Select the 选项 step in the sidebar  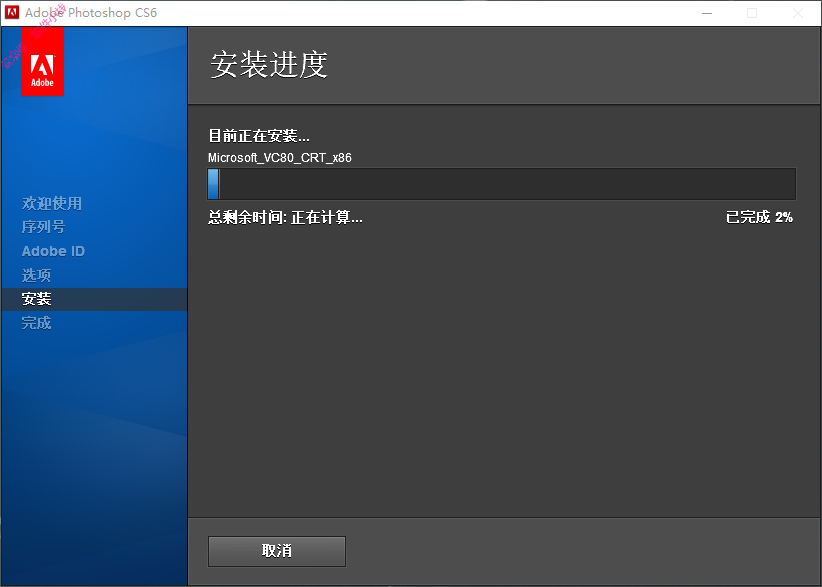pos(36,275)
